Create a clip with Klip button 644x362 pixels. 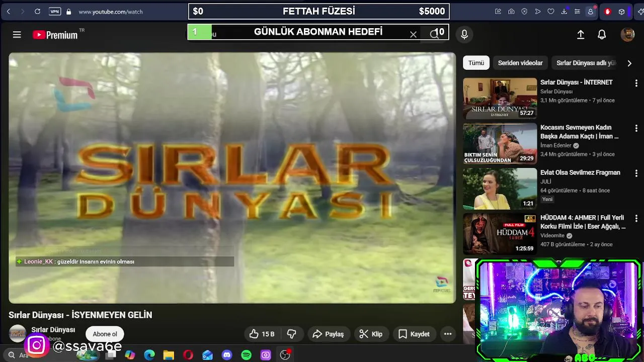pos(371,334)
